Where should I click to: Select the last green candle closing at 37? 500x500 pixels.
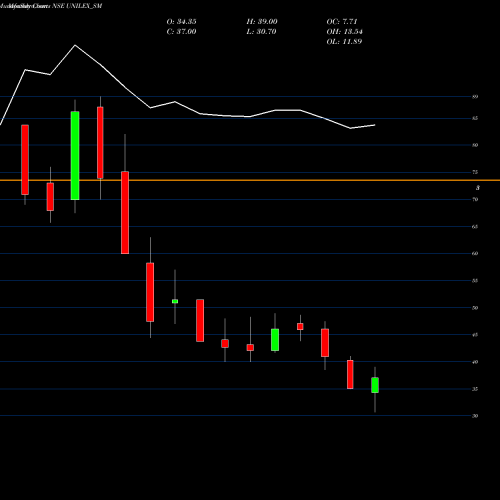click(375, 385)
